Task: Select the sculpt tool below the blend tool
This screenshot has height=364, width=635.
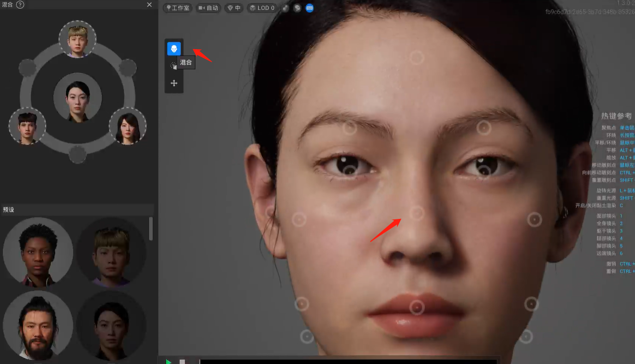Action: point(174,66)
